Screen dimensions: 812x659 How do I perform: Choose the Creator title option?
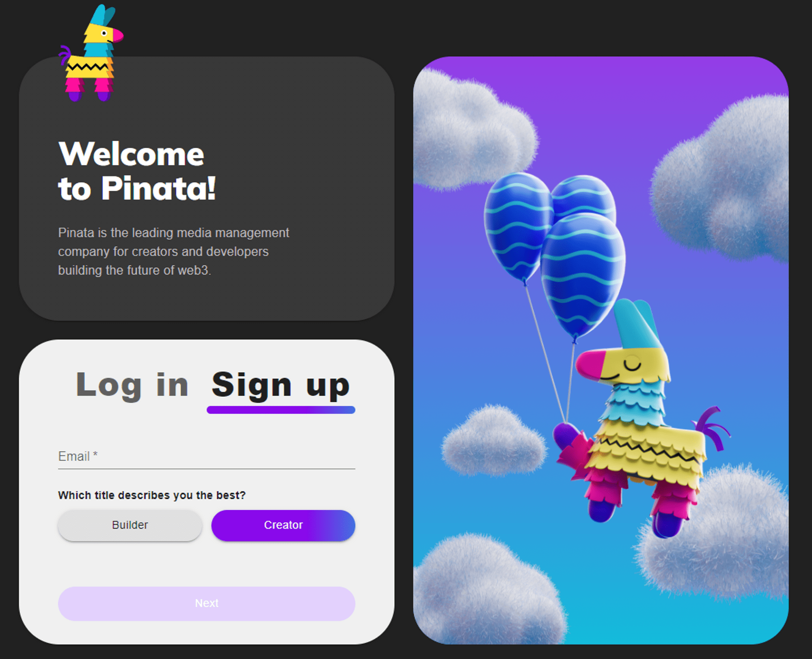(x=283, y=525)
